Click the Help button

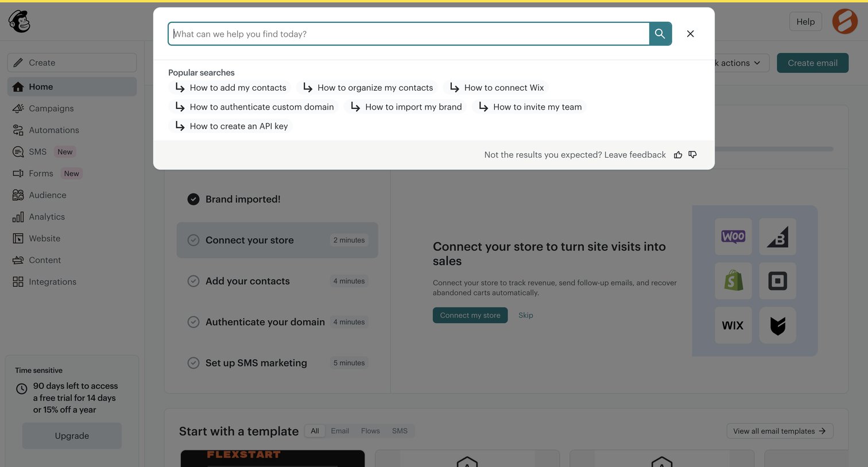tap(805, 22)
